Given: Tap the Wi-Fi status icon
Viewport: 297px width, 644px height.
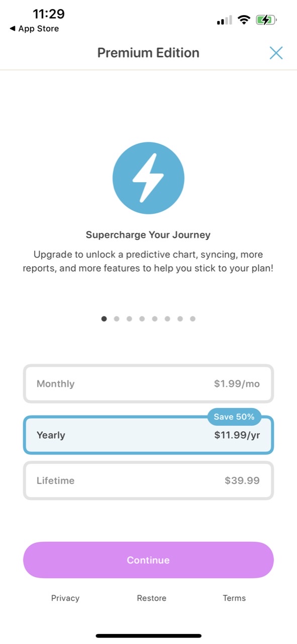Looking at the screenshot, I should (244, 20).
